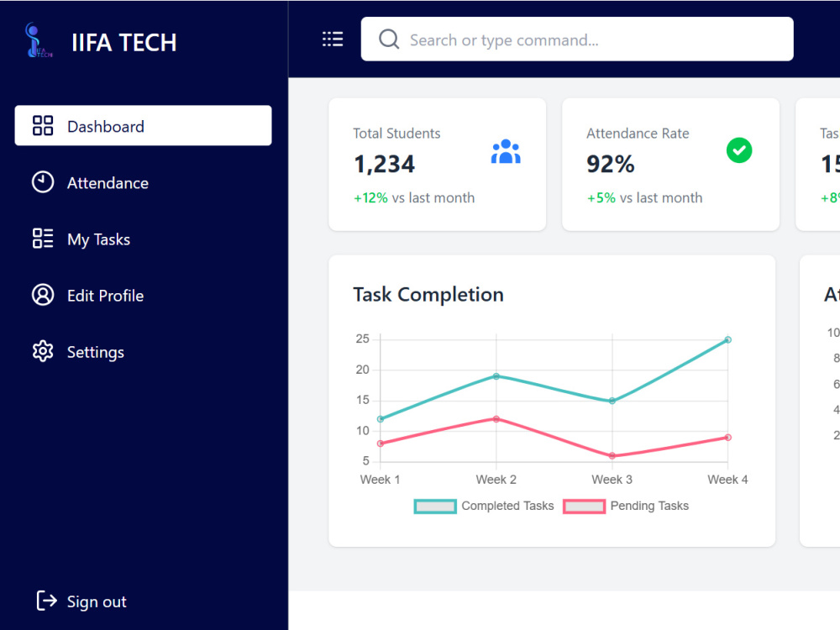Open the Edit Profile page
This screenshot has height=630, width=840.
[x=106, y=296]
